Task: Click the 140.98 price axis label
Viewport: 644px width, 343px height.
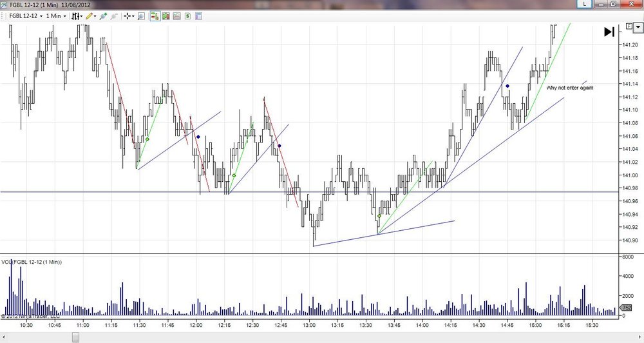Action: click(x=630, y=188)
